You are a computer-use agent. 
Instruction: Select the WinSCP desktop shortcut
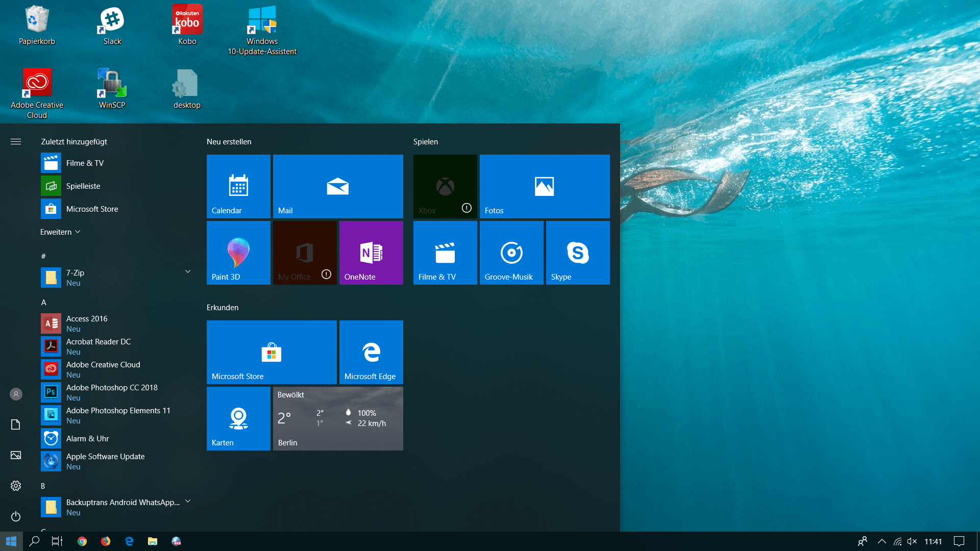pyautogui.click(x=112, y=89)
